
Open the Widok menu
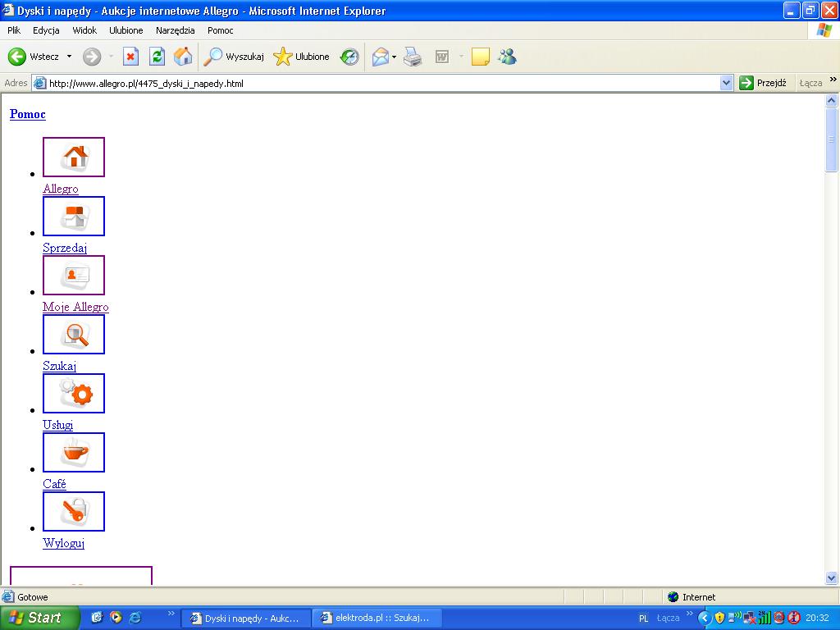[84, 30]
